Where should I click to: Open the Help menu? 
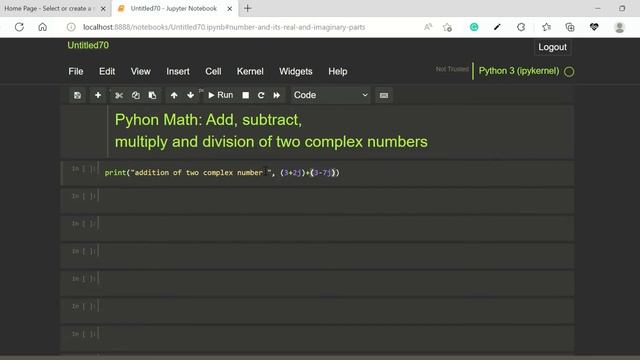[338, 71]
